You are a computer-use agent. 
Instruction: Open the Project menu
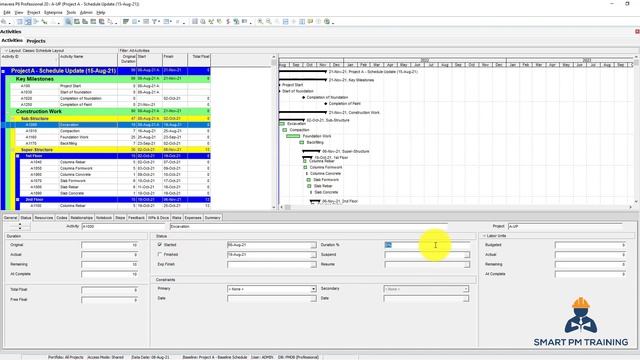pos(33,13)
